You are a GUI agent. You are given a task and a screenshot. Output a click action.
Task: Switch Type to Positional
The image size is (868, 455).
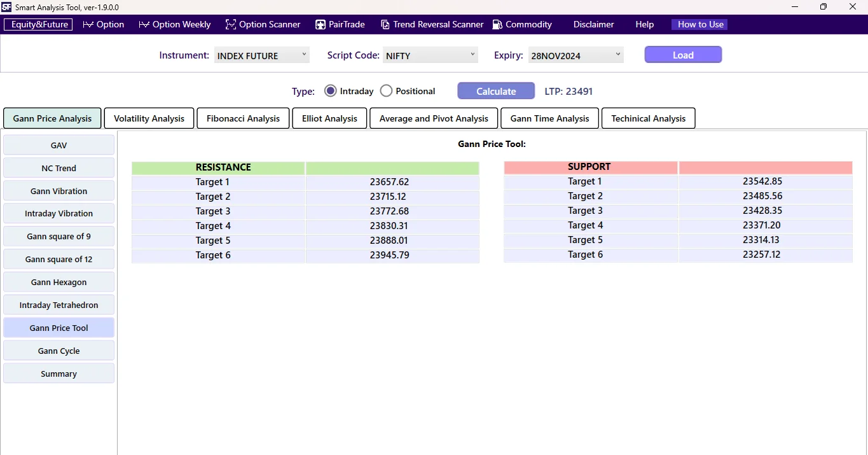[386, 90]
